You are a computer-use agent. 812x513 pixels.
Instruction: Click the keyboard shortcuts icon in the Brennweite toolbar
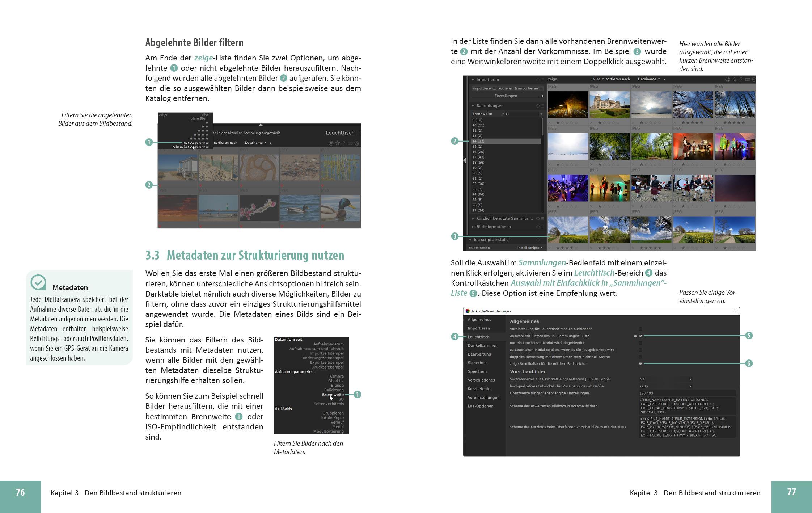[747, 79]
